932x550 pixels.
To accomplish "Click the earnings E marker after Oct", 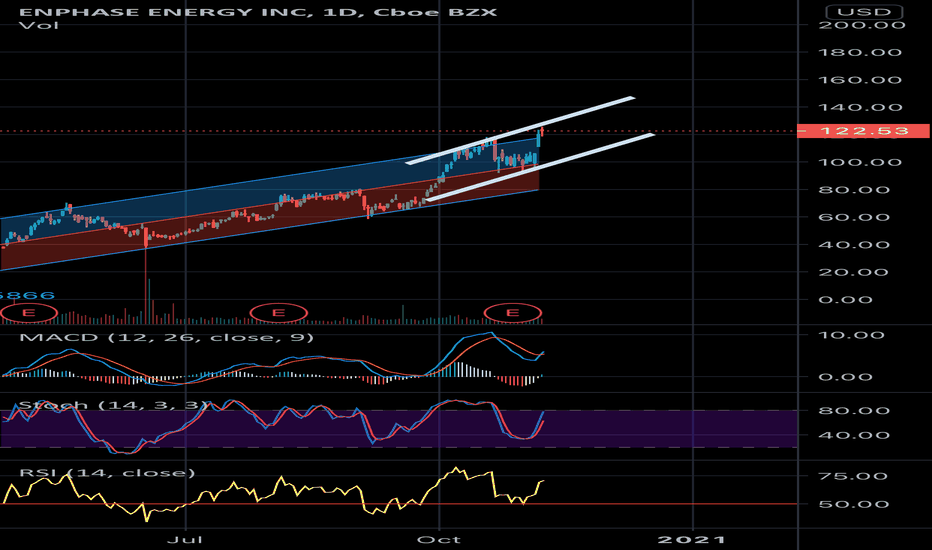I will (x=512, y=313).
